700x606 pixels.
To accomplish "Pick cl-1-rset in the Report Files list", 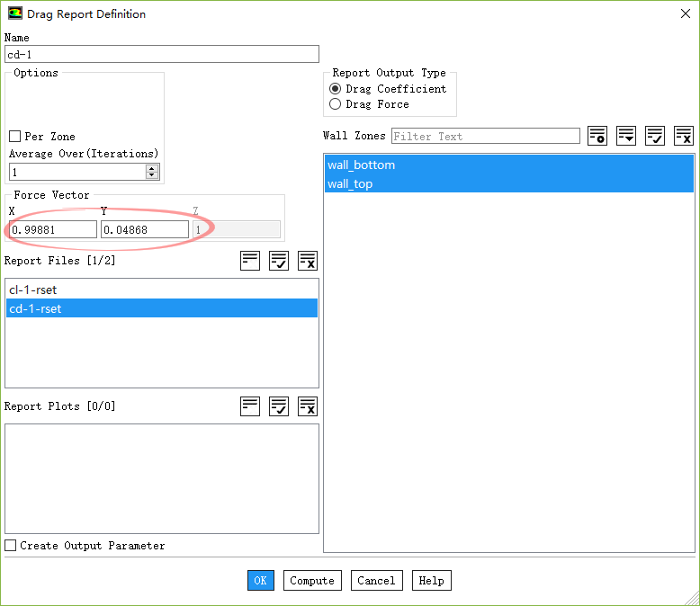I will click(x=33, y=290).
